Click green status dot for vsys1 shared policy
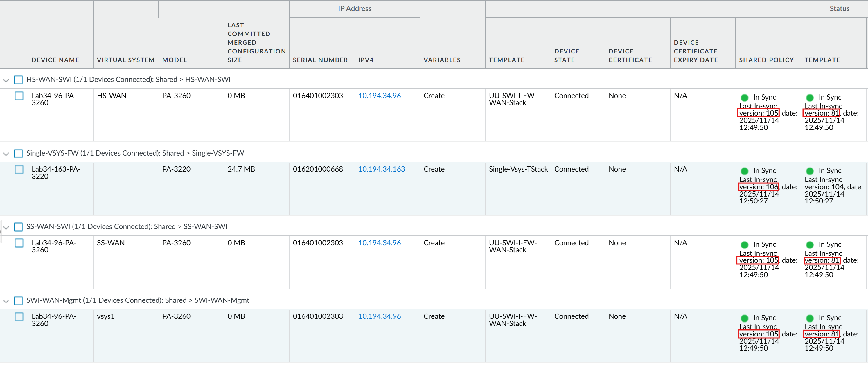 coord(744,318)
